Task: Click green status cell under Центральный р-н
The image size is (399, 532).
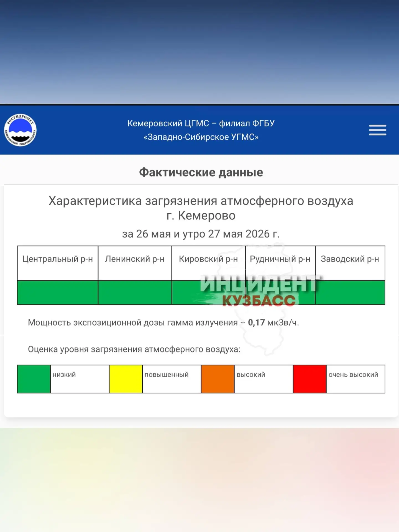Action: [x=58, y=293]
